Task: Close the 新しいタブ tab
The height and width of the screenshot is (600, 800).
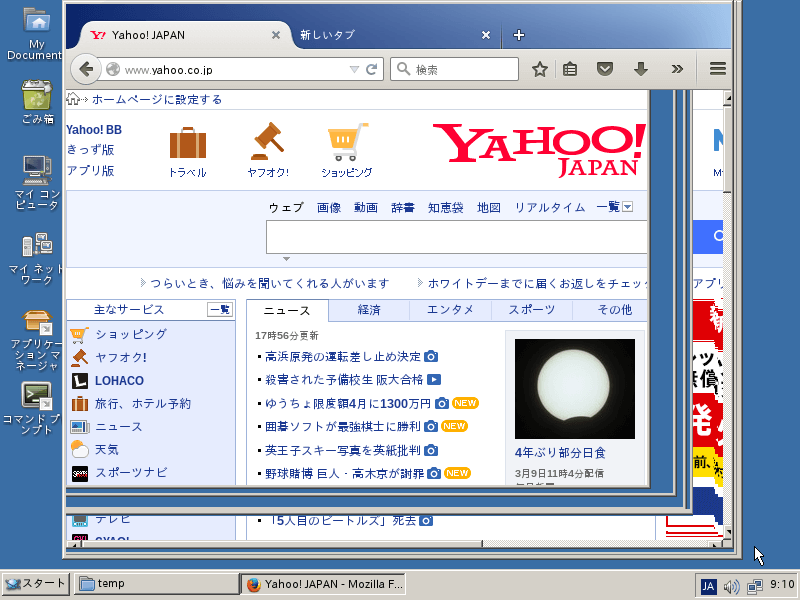Action: pos(486,35)
